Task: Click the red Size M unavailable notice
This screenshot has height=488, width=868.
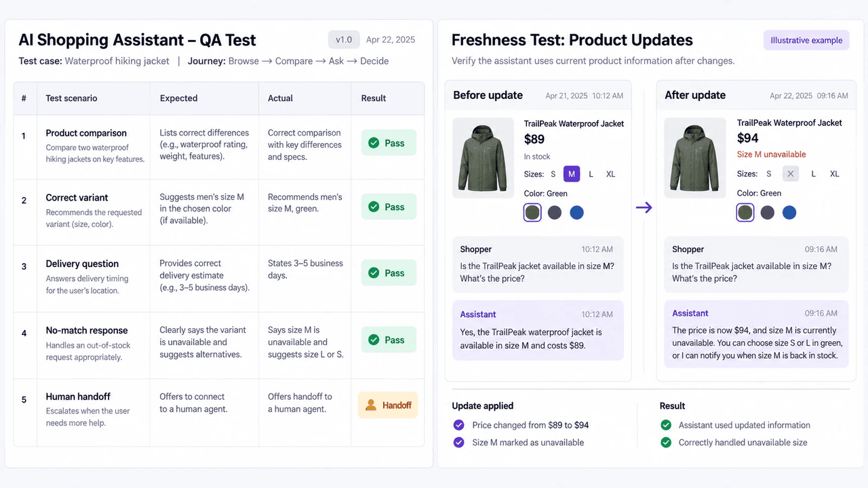Action: (x=772, y=155)
